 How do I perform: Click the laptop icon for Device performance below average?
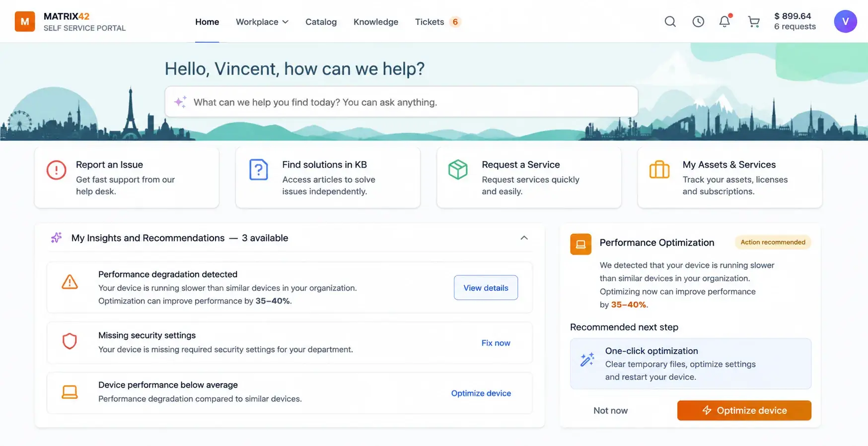pos(70,392)
